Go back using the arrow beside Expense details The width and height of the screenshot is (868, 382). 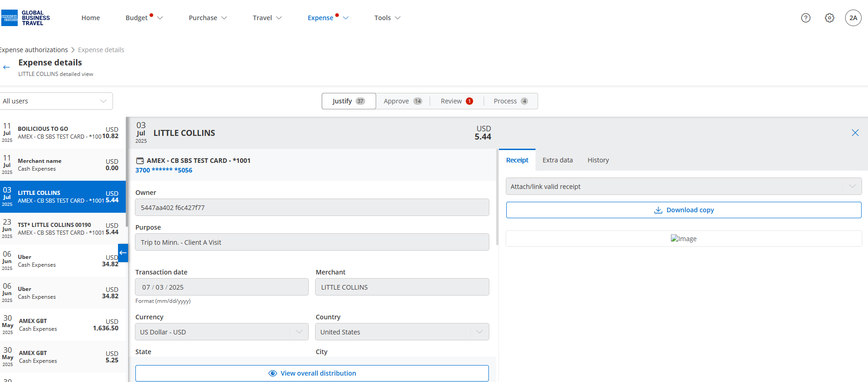[6, 67]
